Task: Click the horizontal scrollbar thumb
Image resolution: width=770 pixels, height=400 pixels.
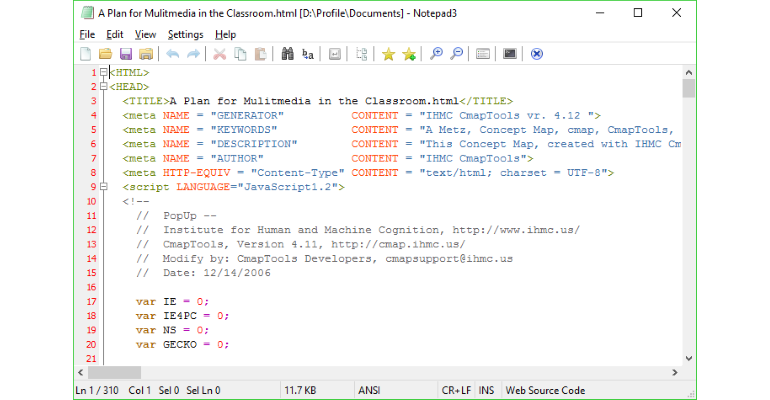Action: point(114,373)
